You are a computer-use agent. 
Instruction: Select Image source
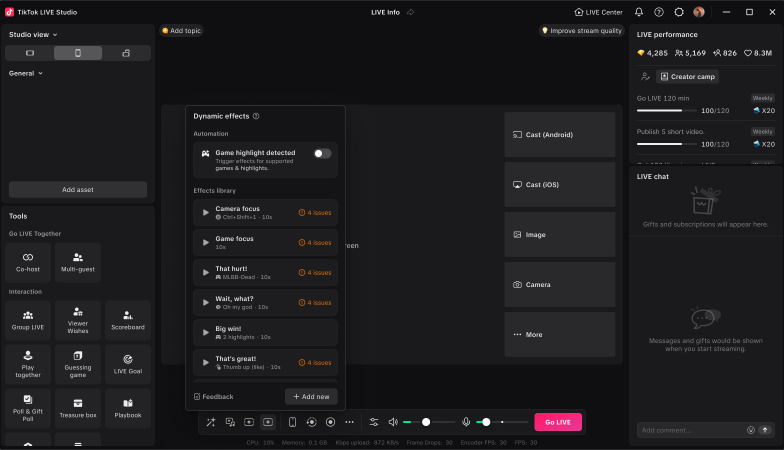[560, 234]
